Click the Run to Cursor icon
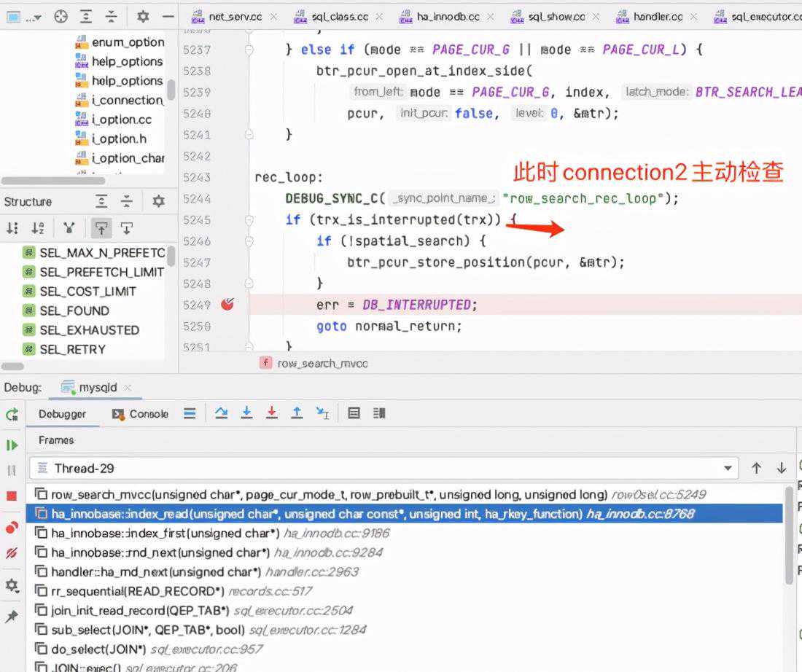 click(x=323, y=413)
